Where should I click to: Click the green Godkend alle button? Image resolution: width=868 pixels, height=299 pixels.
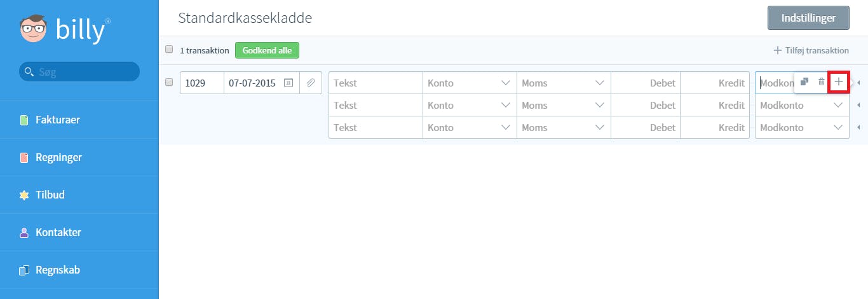pyautogui.click(x=267, y=50)
